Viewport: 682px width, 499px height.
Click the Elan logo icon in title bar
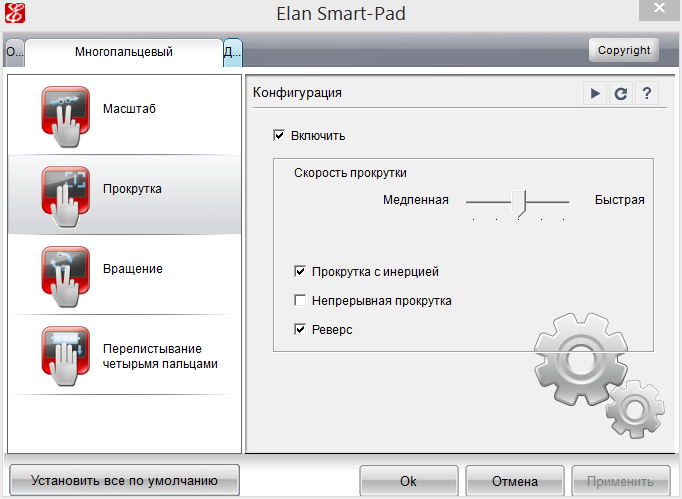(15, 13)
